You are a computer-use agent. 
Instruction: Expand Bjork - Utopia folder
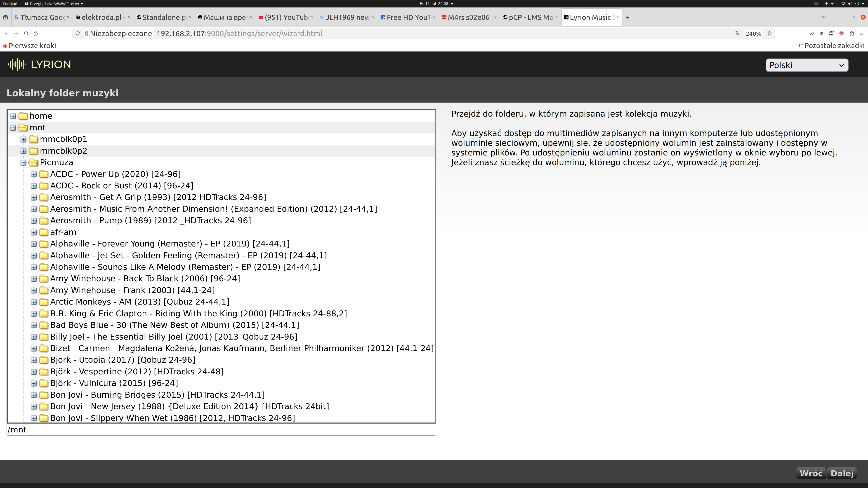[x=34, y=360]
